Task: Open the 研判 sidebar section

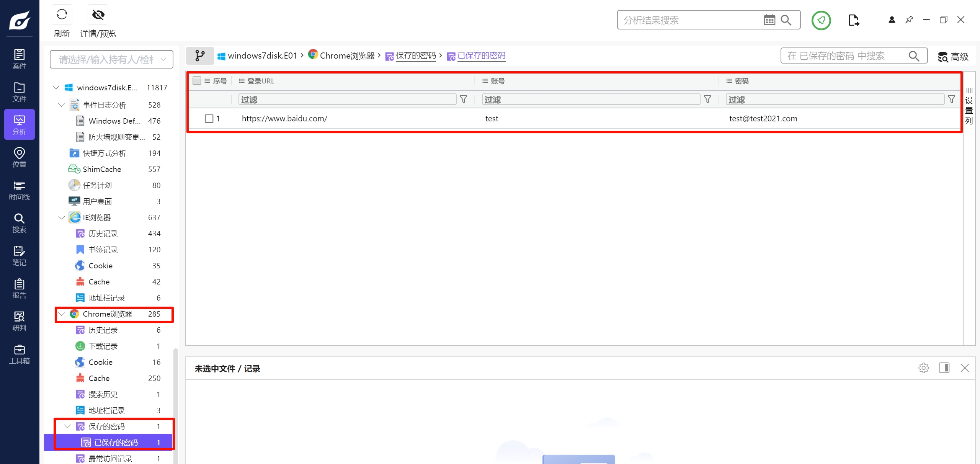Action: point(20,321)
